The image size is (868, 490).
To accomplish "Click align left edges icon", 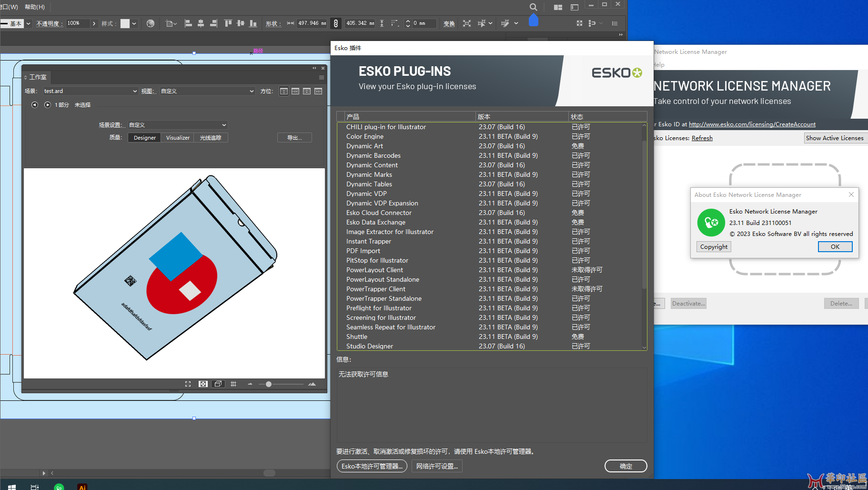I will [x=188, y=23].
